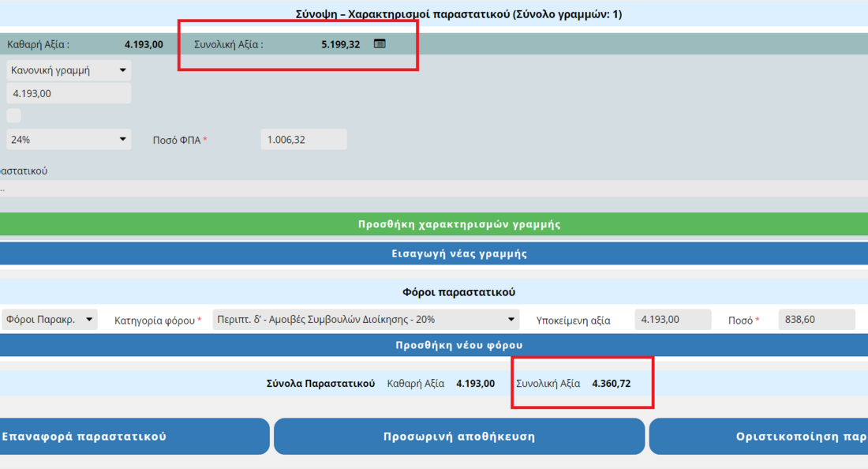
Task: Click the Συνολική Αξία amount 5.199,32
Action: pos(340,44)
